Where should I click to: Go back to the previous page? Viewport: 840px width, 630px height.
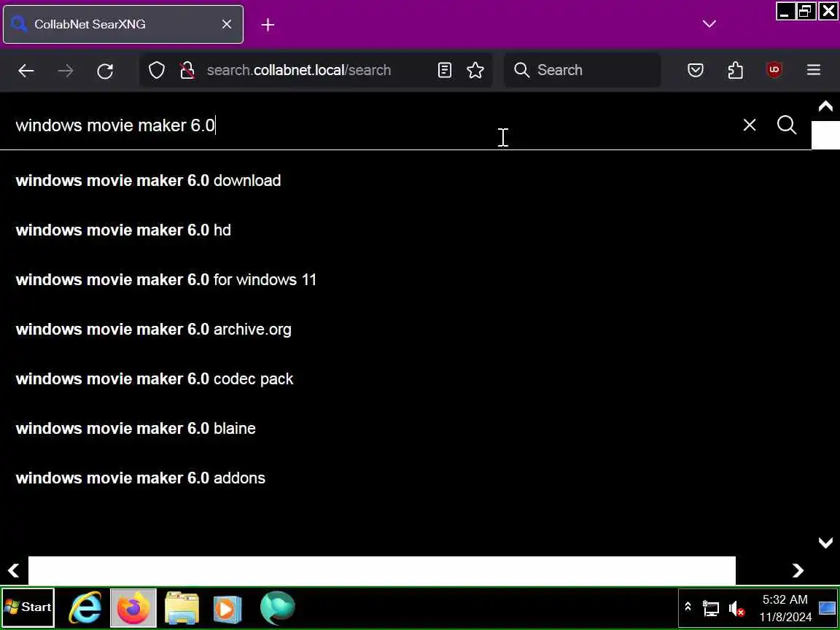26,70
